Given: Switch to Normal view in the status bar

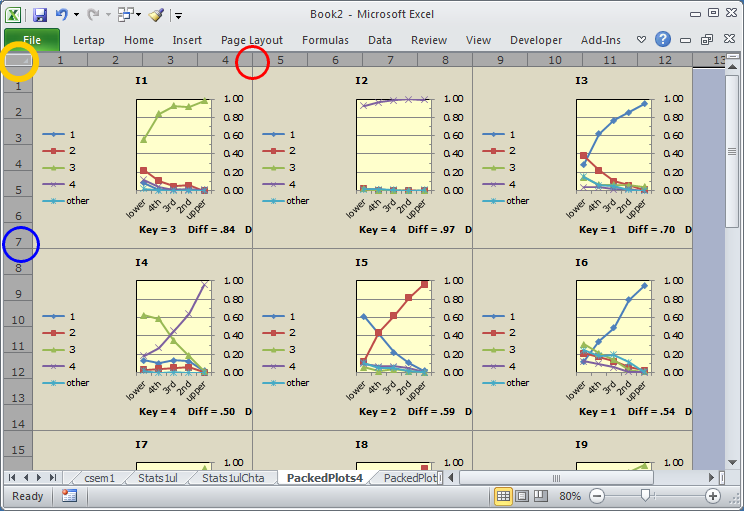Looking at the screenshot, I should coord(503,496).
